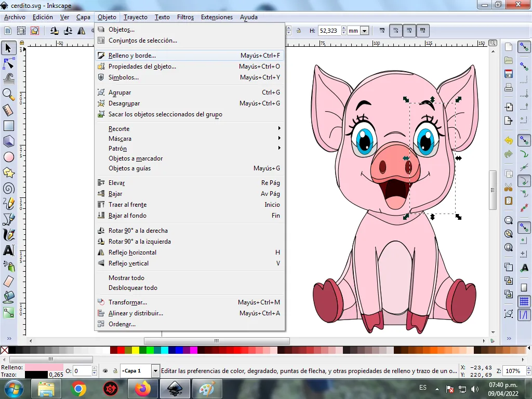Open Google Chrome from the taskbar

(78, 389)
